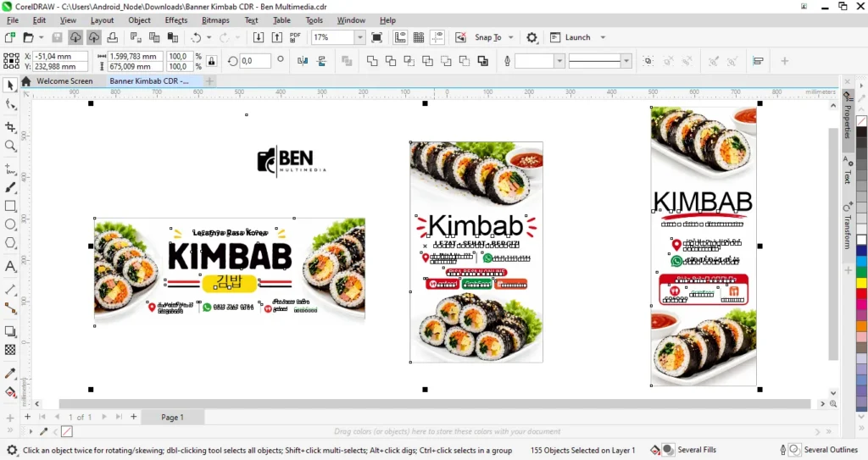Select the Drop Shadow tool
This screenshot has height=460, width=868.
click(x=10, y=331)
